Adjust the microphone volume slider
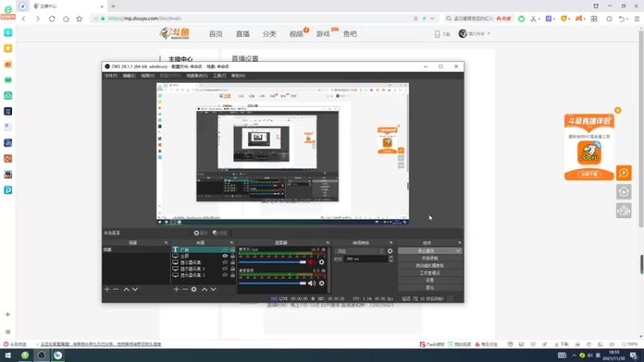 [x=272, y=262]
